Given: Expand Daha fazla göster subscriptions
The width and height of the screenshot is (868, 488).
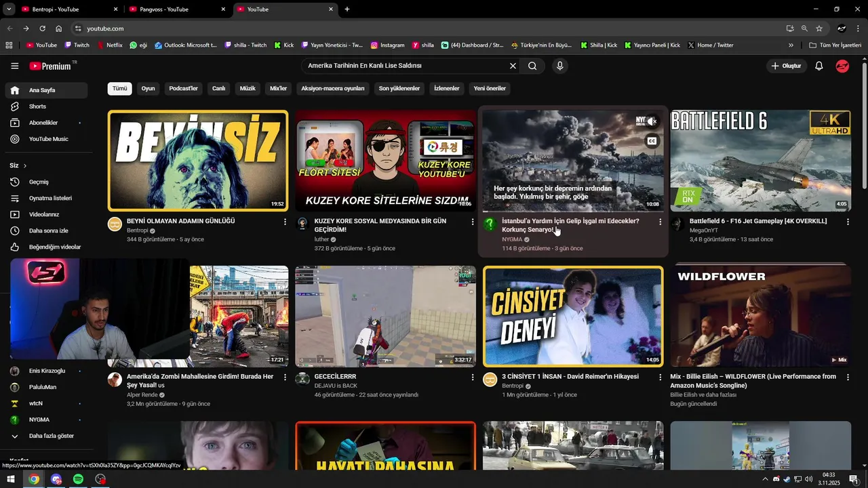Looking at the screenshot, I should point(46,436).
